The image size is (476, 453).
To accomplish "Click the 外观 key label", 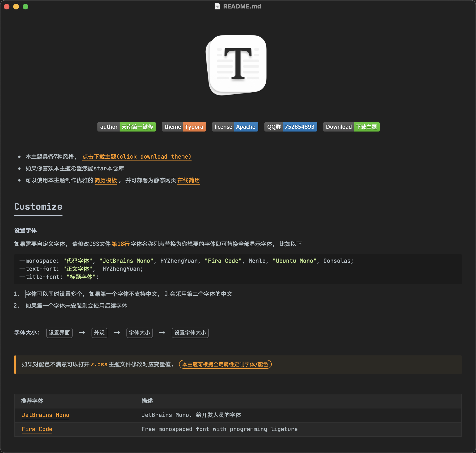I will click(99, 333).
